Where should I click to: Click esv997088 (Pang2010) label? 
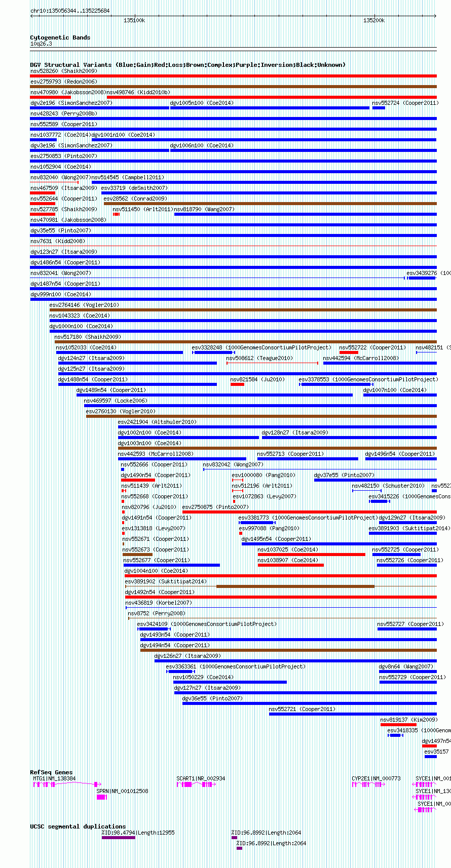[x=269, y=528]
